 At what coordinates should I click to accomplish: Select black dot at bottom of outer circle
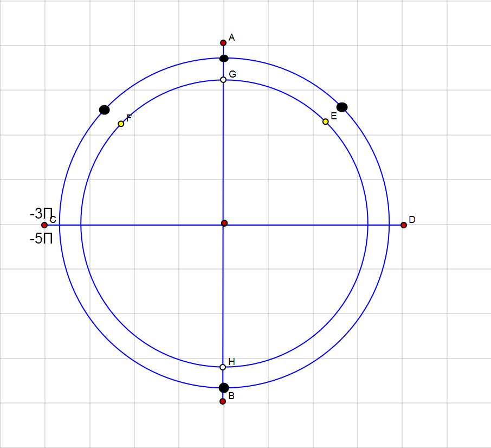(224, 388)
